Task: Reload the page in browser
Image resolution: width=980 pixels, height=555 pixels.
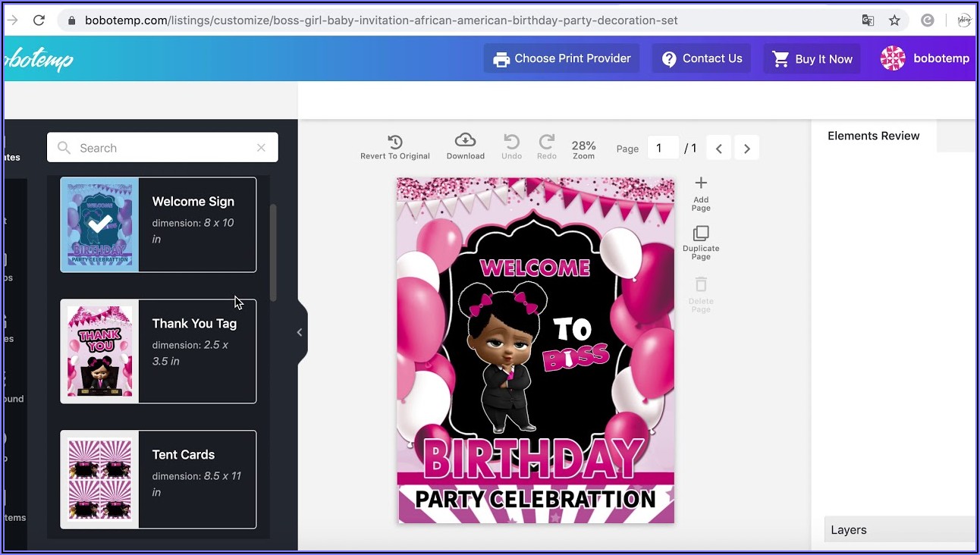Action: [x=39, y=20]
